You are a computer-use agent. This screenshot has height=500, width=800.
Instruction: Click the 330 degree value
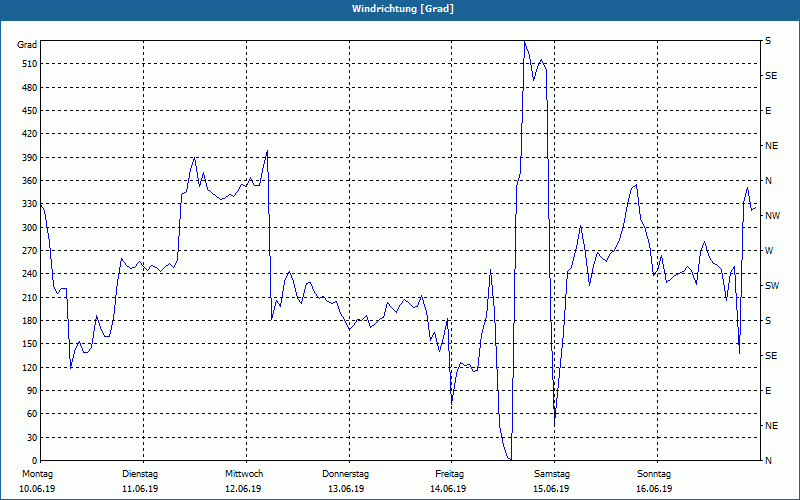(30, 204)
